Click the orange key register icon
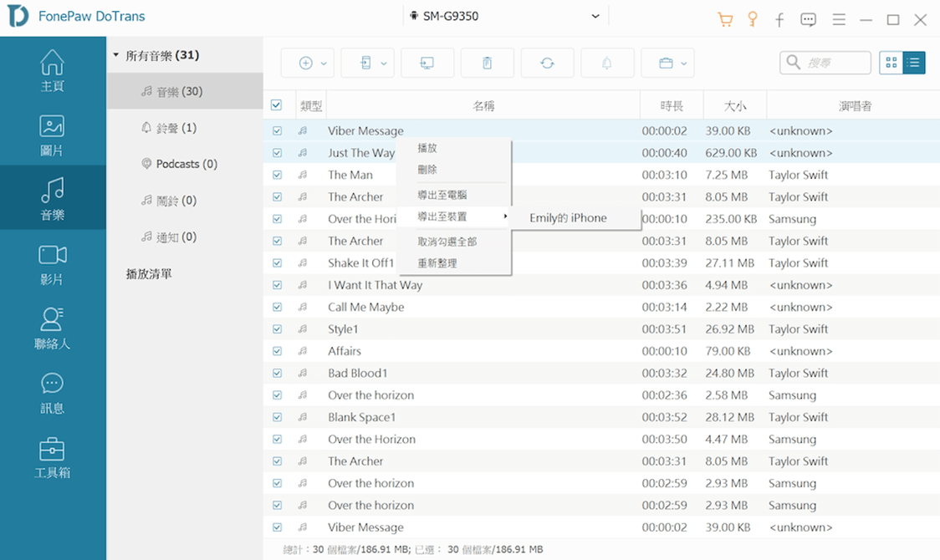 pos(753,19)
